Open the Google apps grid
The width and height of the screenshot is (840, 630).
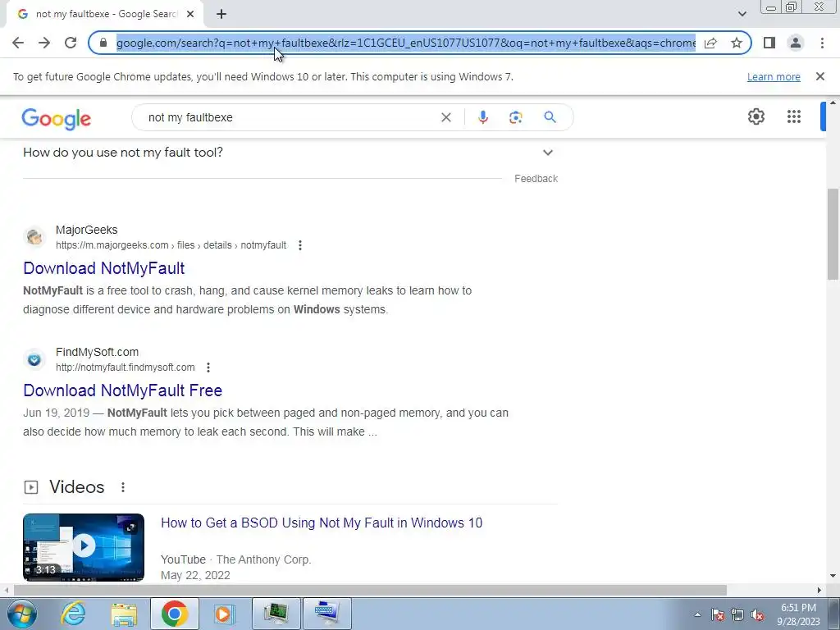794,116
